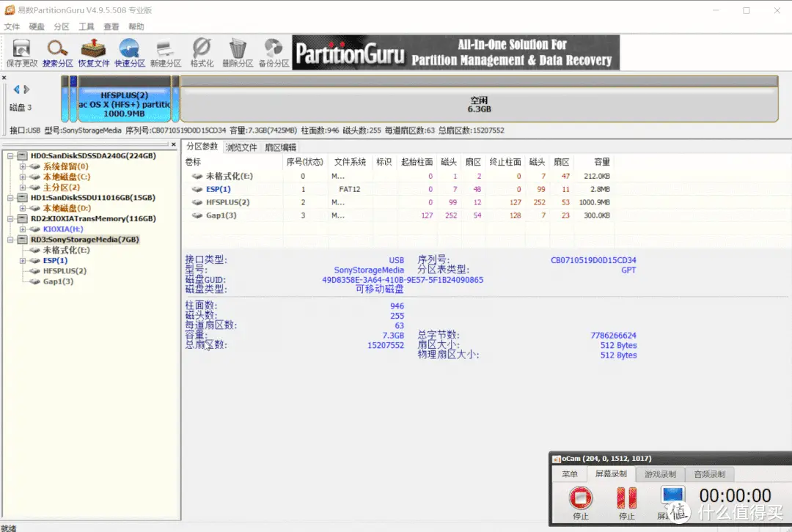Click the 保存更改 save changes toolbar icon
The width and height of the screenshot is (792, 532).
point(22,53)
